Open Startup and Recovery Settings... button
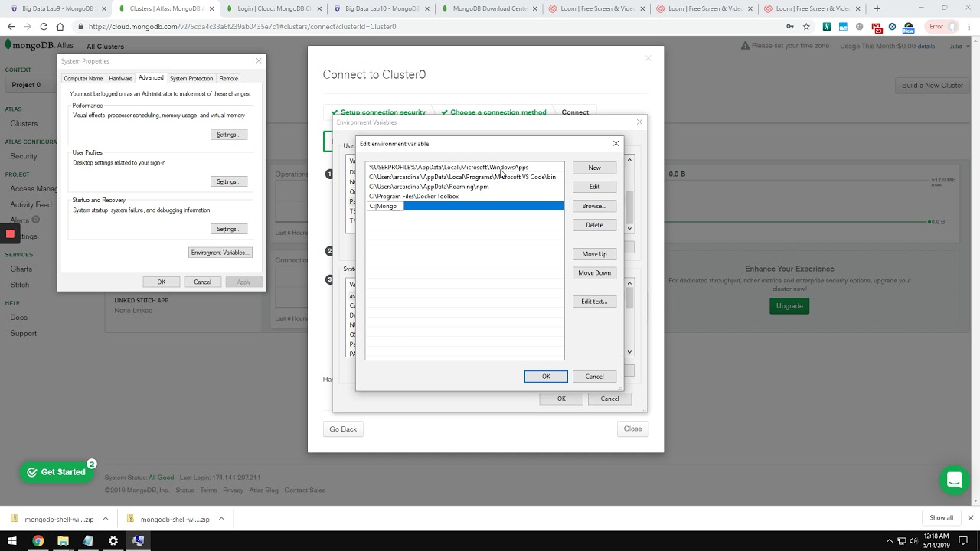 pyautogui.click(x=228, y=229)
